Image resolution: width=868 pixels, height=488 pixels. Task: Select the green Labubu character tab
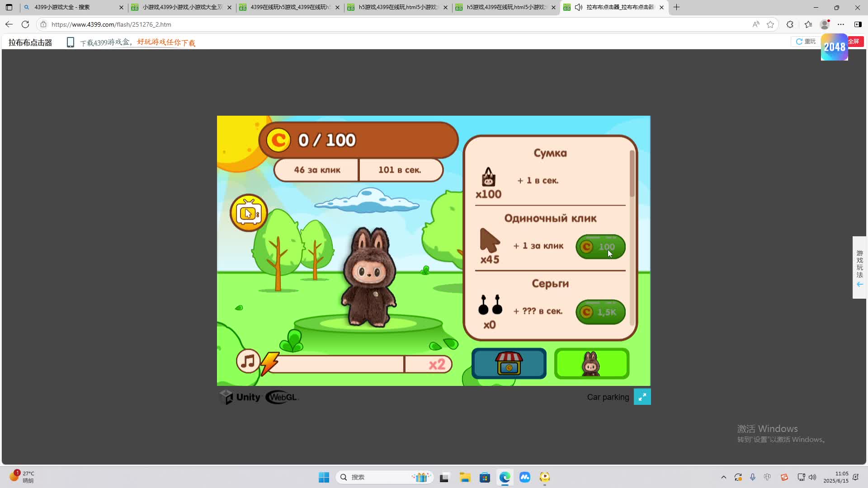tap(591, 363)
